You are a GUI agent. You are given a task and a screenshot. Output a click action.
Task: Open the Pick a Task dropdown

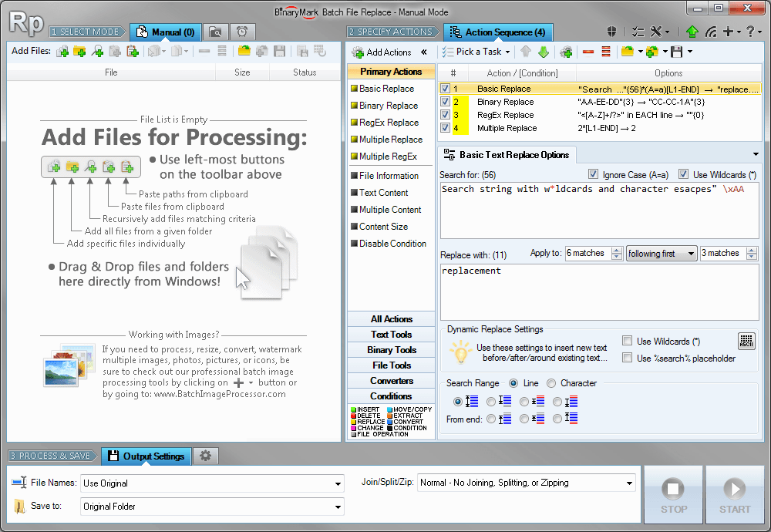point(476,52)
